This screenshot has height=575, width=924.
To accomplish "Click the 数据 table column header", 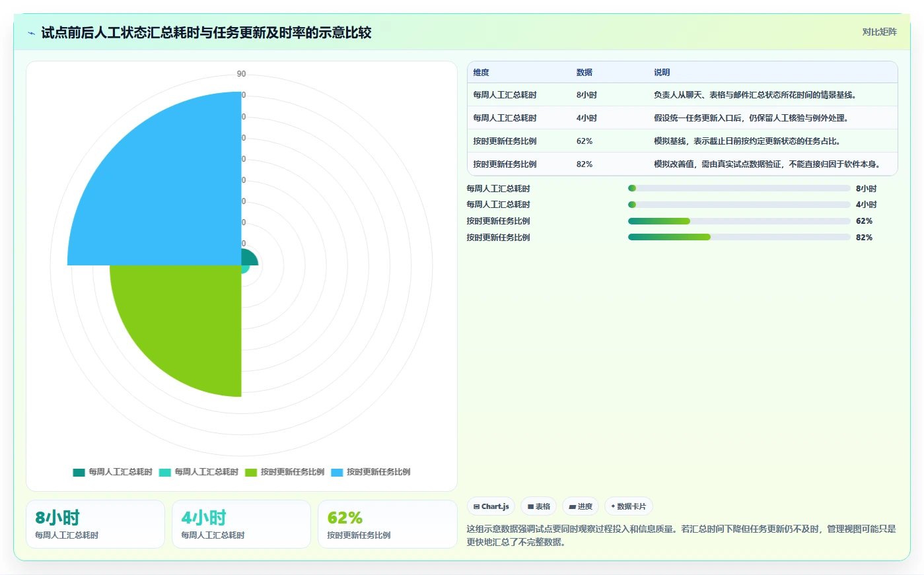I will [x=584, y=73].
